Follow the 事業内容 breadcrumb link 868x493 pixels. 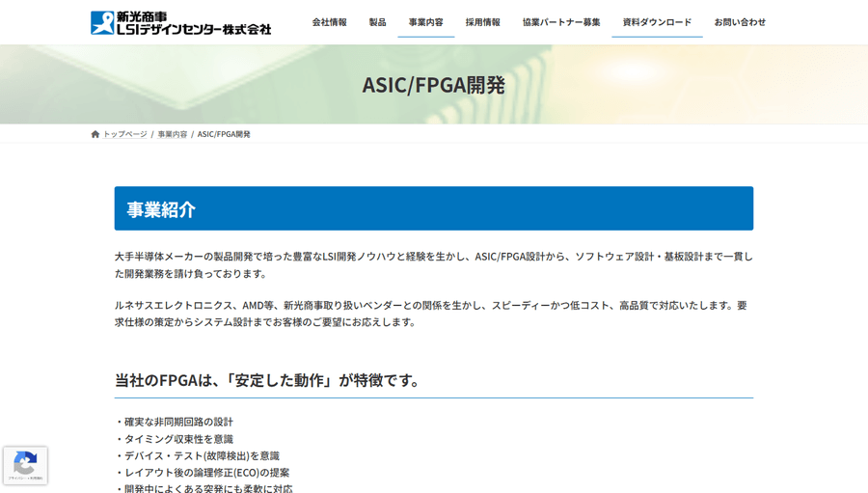coord(173,134)
